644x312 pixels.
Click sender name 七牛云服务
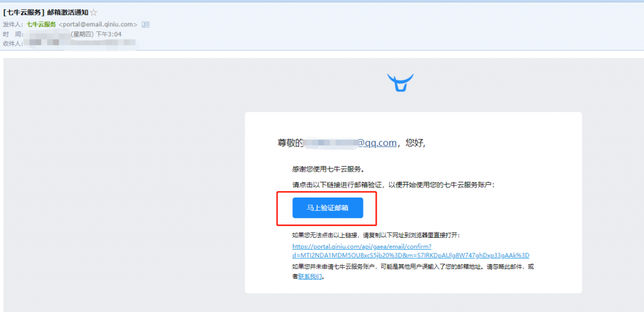[x=41, y=25]
